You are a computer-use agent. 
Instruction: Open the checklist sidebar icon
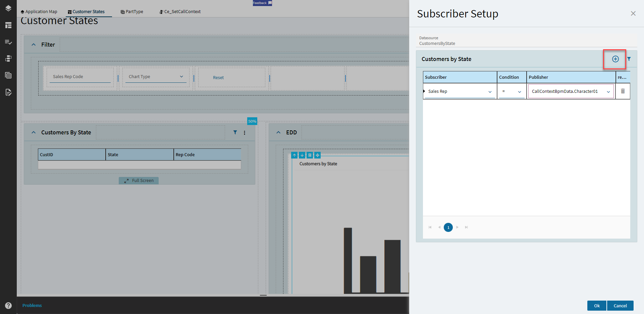click(x=8, y=42)
